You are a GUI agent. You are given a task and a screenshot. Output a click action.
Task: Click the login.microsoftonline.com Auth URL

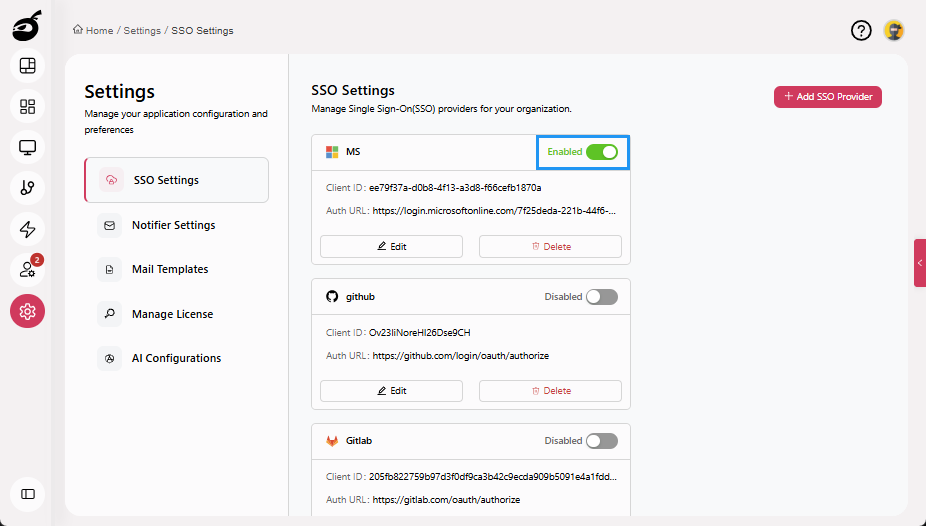[x=494, y=211]
